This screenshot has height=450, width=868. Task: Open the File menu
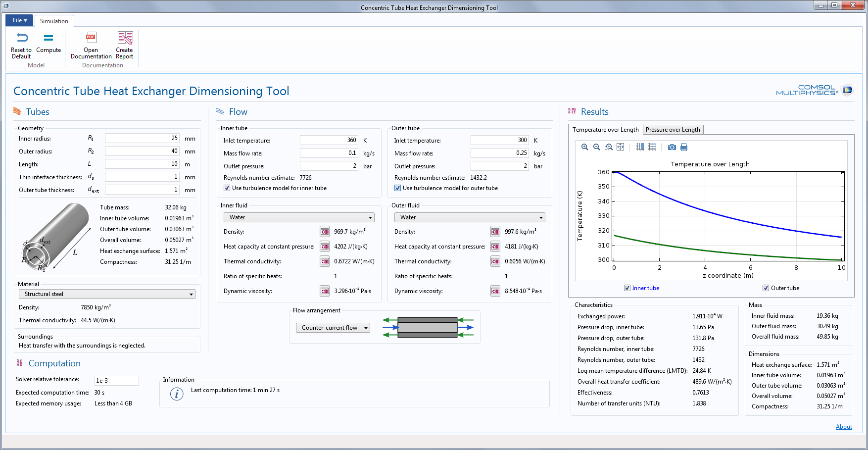click(19, 20)
